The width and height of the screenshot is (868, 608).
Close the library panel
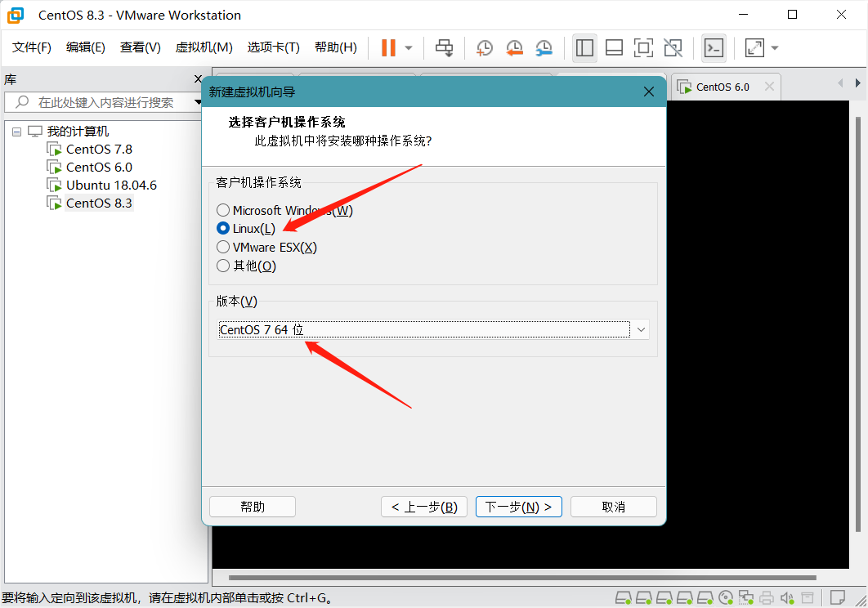(x=198, y=79)
